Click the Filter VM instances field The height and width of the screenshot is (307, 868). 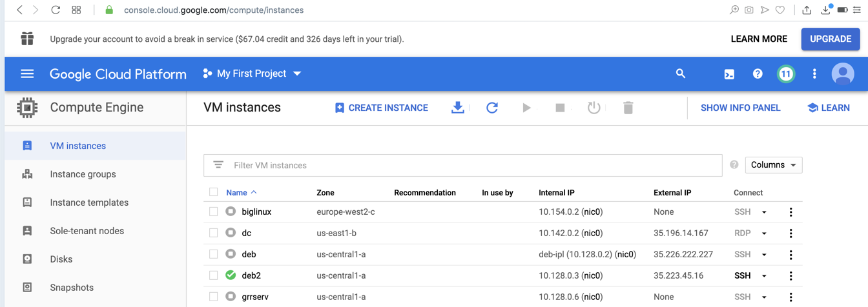[462, 165]
